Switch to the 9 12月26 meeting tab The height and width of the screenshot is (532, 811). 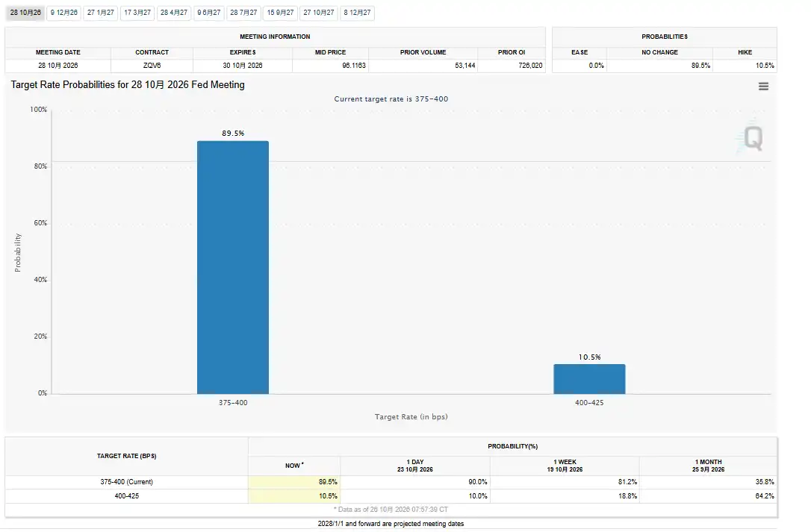tap(64, 13)
